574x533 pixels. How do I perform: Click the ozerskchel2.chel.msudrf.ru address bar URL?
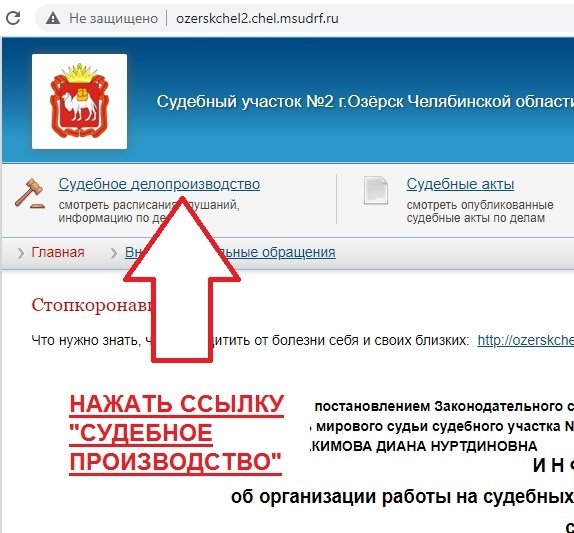pos(257,18)
